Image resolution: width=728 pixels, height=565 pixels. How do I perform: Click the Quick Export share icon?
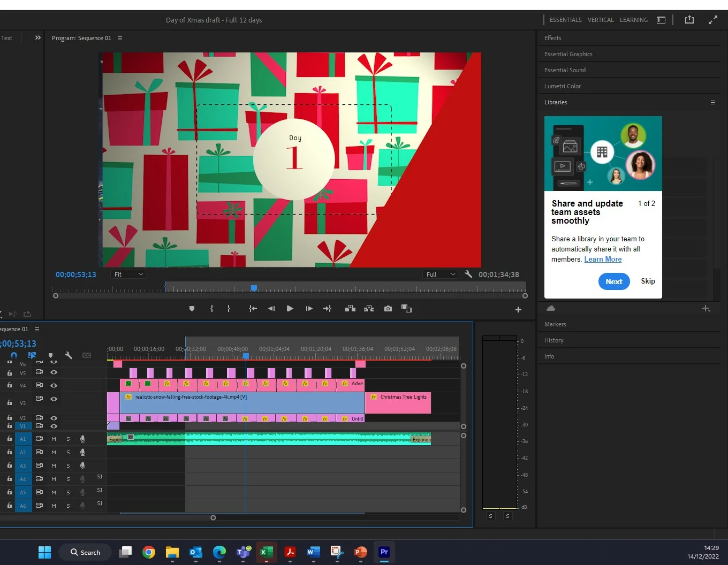tap(689, 20)
